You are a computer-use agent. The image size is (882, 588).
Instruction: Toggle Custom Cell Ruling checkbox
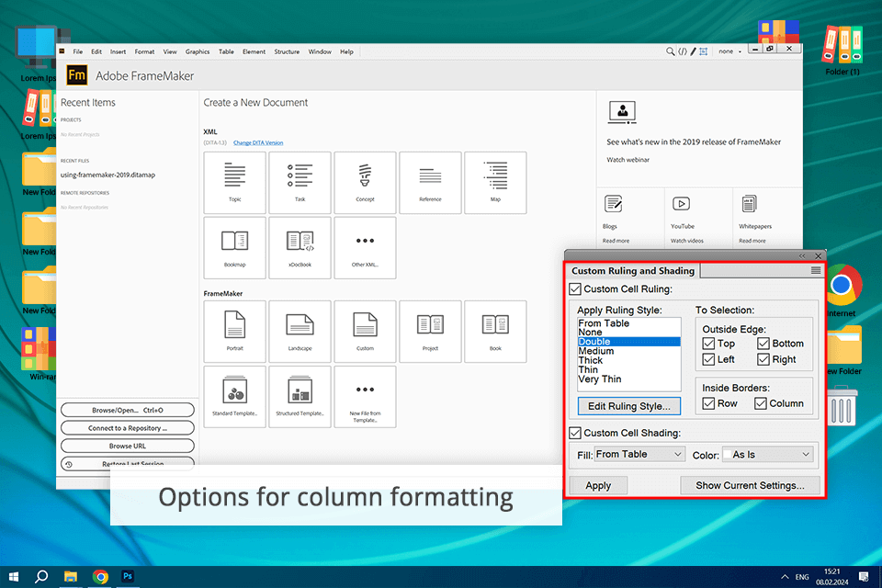[575, 289]
